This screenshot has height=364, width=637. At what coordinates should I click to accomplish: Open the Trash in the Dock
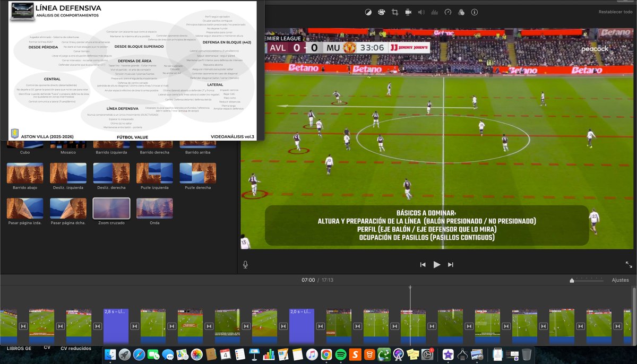[527, 354]
